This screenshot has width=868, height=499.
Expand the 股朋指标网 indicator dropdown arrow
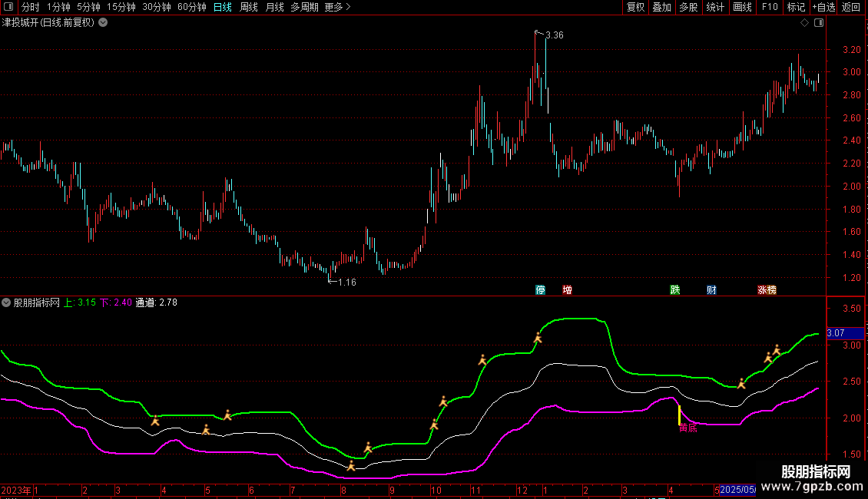click(7, 302)
